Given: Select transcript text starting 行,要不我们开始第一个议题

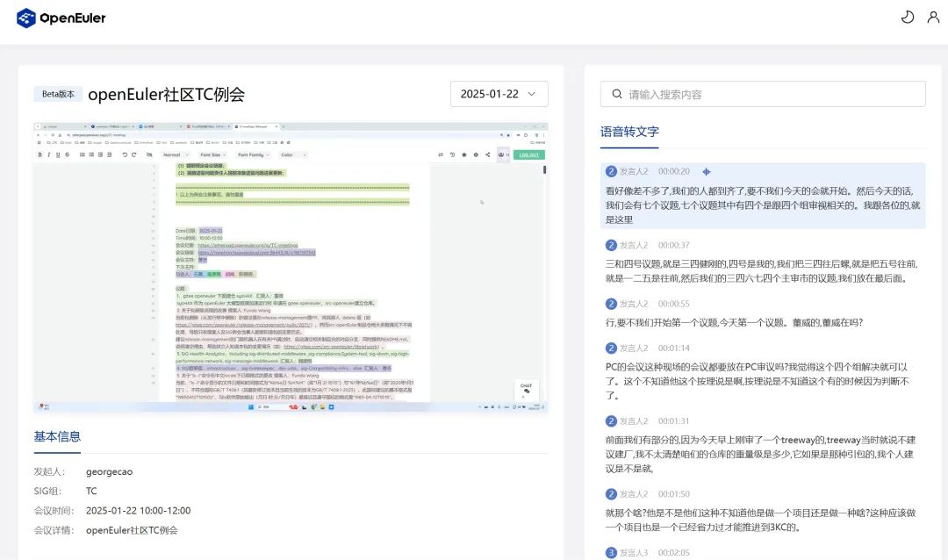Looking at the screenshot, I should 734,322.
